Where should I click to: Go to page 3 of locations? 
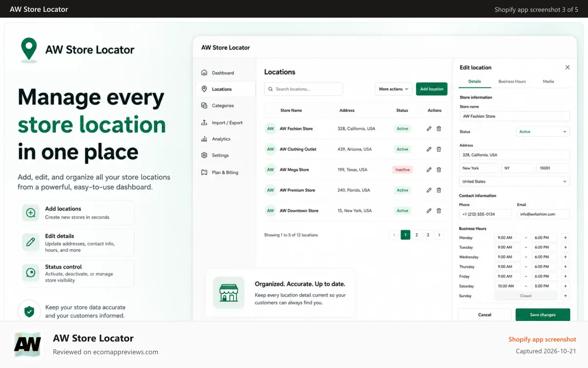coord(428,235)
